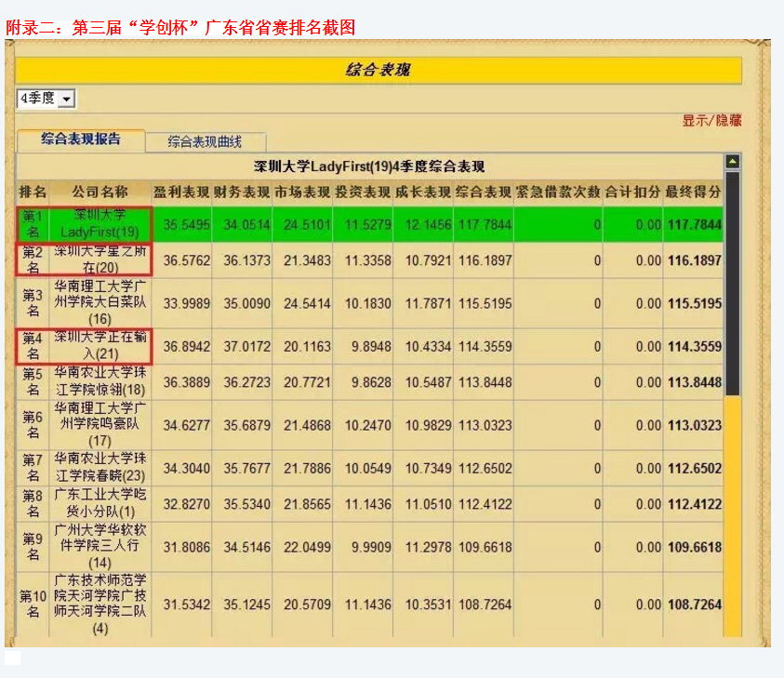Click the 公司名称 column header
Screen dimensions: 784x678
[x=100, y=192]
